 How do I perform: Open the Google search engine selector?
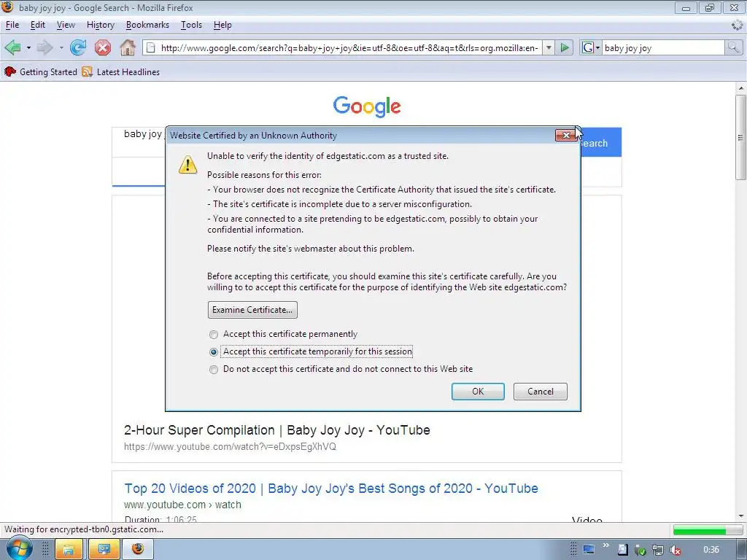(591, 47)
